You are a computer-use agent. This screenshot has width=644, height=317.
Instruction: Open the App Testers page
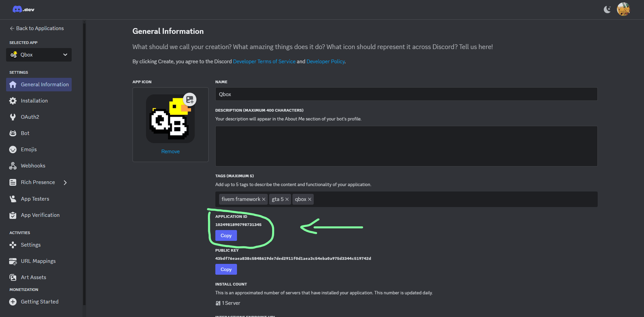tap(35, 199)
